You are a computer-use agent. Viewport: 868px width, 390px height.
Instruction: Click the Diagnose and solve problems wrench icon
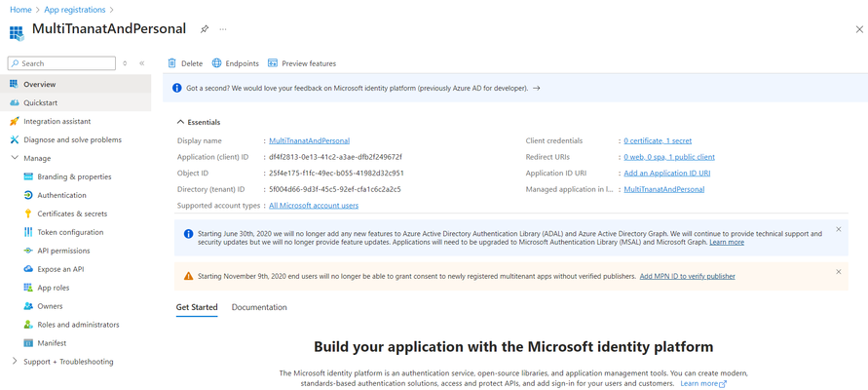15,139
